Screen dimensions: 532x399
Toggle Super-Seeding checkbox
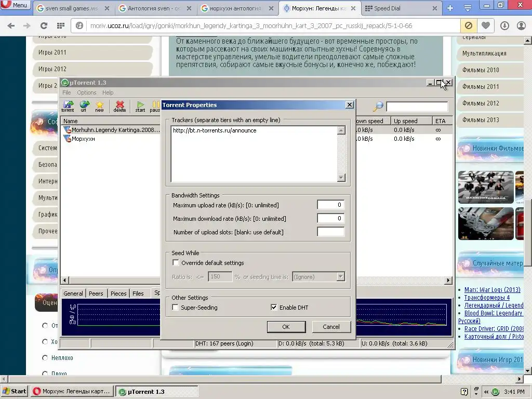pos(175,308)
